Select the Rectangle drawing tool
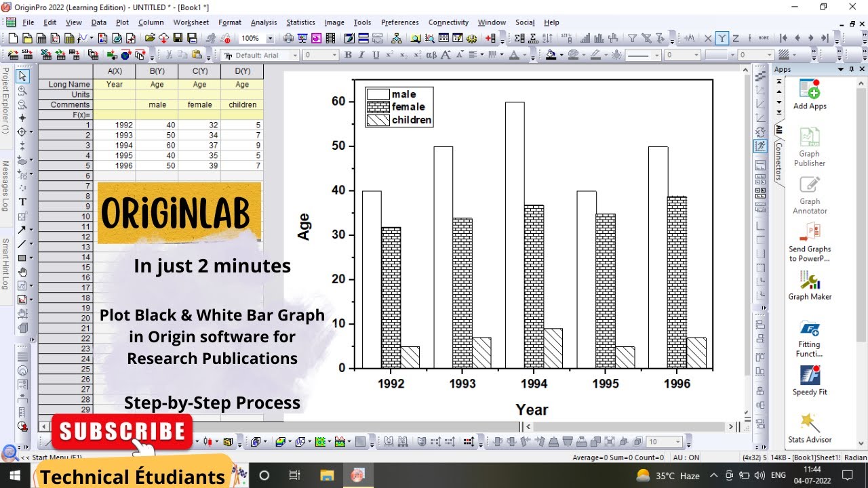868x488 pixels. click(22, 258)
